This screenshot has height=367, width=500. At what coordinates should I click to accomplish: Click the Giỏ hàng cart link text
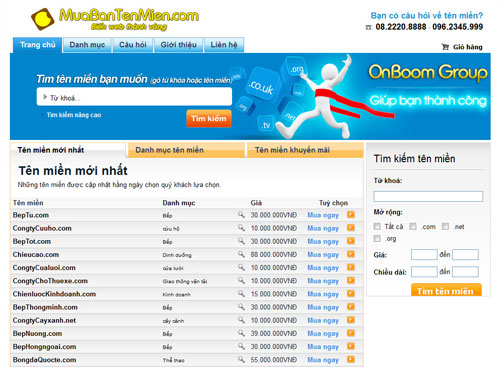(468, 47)
